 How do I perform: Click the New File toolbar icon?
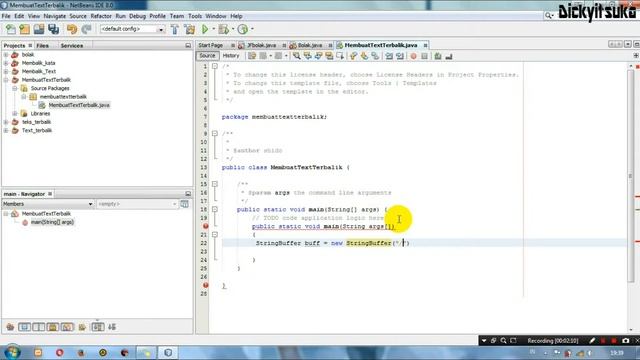11,29
